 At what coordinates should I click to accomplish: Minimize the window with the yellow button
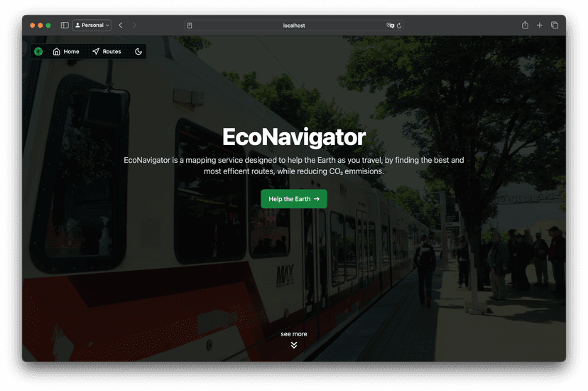[x=40, y=26]
